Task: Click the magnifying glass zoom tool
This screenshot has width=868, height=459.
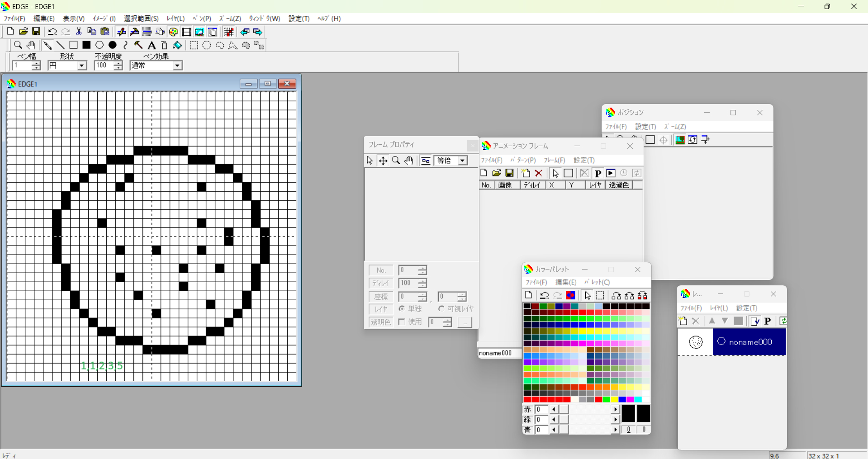Action: [x=18, y=45]
